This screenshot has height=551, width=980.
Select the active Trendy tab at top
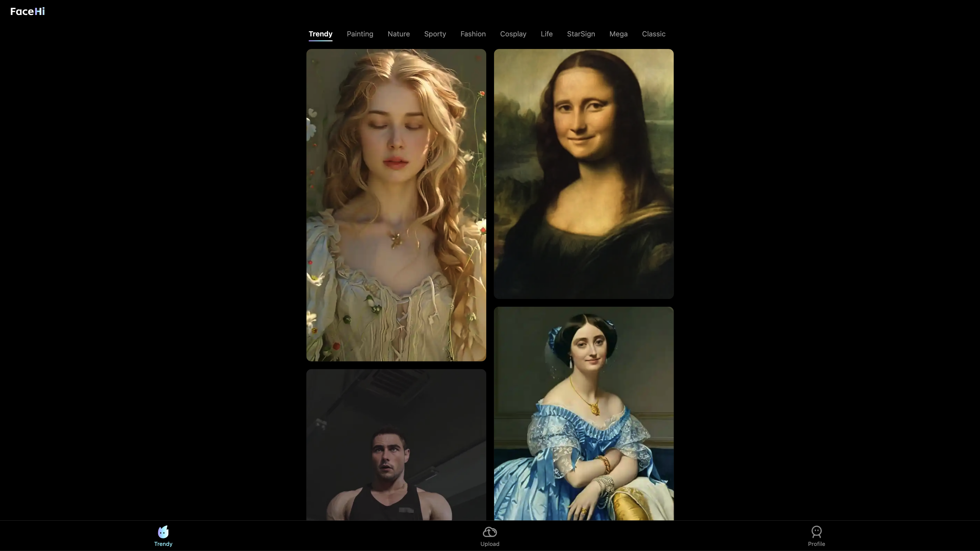pos(320,34)
